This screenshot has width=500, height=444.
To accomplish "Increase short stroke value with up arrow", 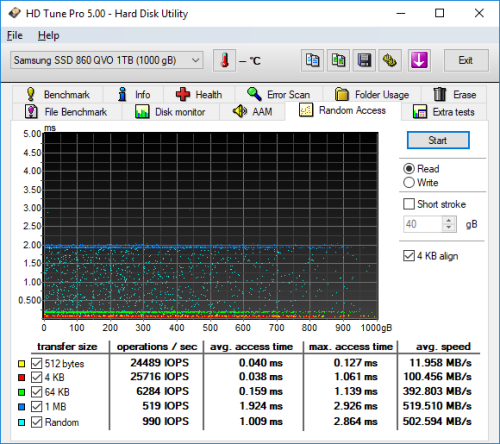I will coord(449,220).
